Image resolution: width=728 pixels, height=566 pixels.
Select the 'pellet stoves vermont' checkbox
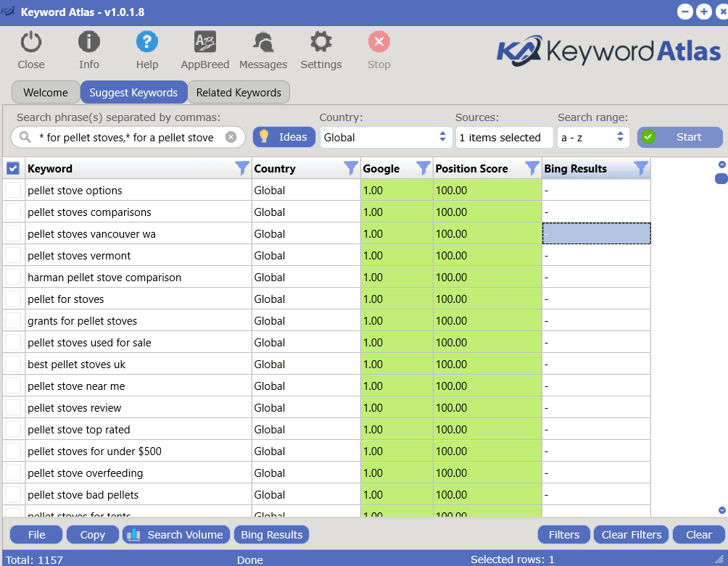(x=12, y=255)
